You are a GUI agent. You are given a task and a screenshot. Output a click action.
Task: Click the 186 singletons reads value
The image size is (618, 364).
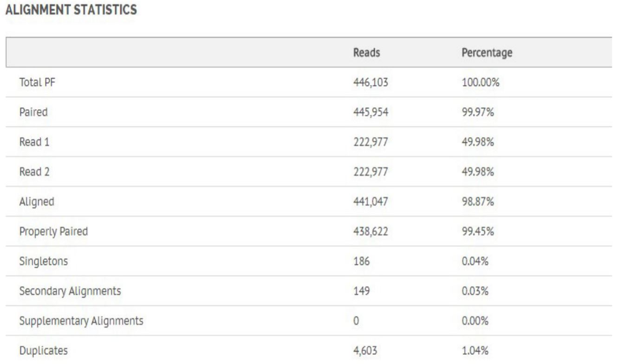361,261
